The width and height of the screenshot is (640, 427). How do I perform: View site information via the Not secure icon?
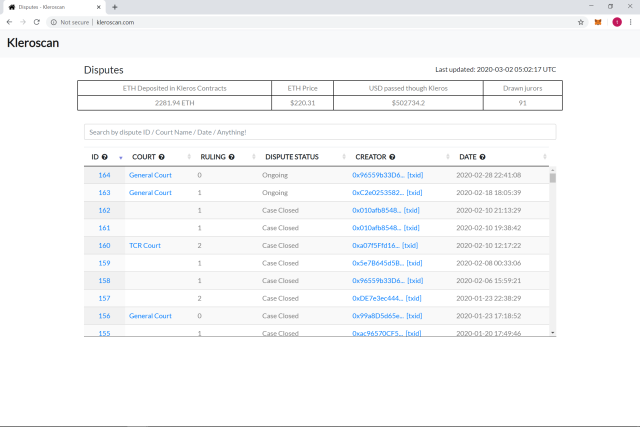(53, 22)
